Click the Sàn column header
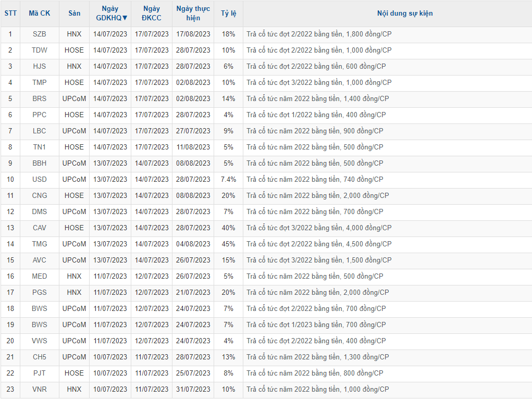This screenshot has height=399, width=532. coord(74,14)
